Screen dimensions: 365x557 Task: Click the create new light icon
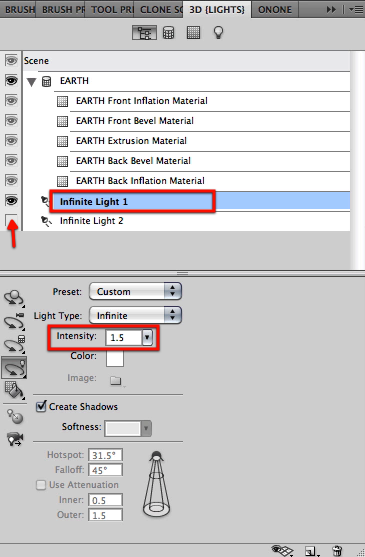pos(311,551)
